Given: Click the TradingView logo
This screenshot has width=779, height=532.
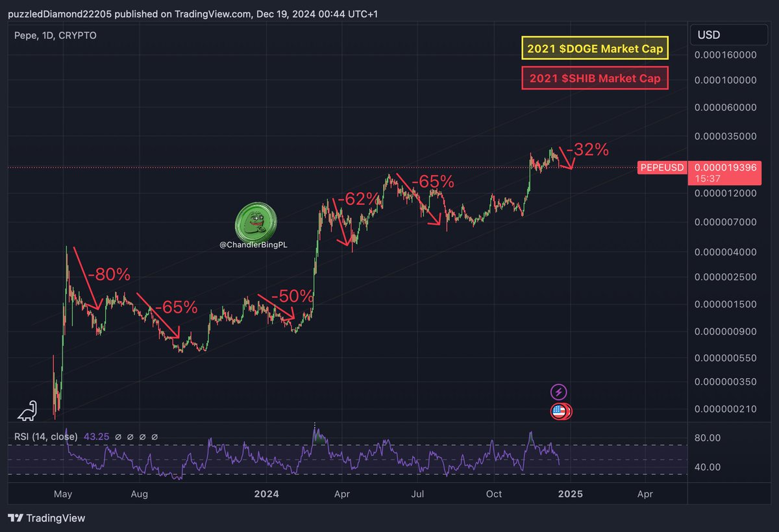Looking at the screenshot, I should tap(47, 518).
